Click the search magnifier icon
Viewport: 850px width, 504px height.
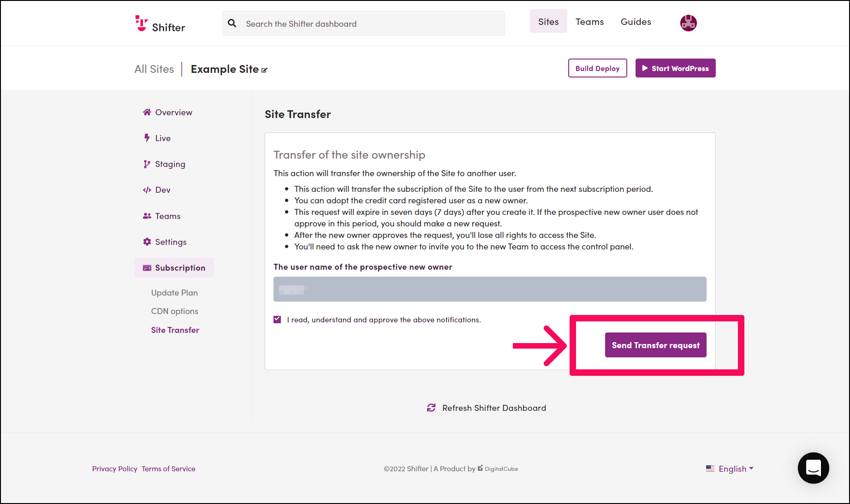(x=232, y=23)
